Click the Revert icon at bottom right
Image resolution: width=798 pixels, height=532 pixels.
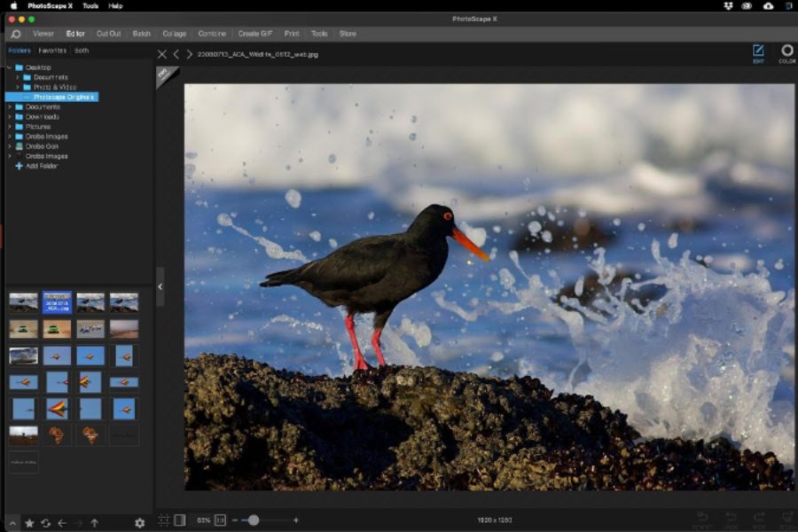tap(702, 520)
